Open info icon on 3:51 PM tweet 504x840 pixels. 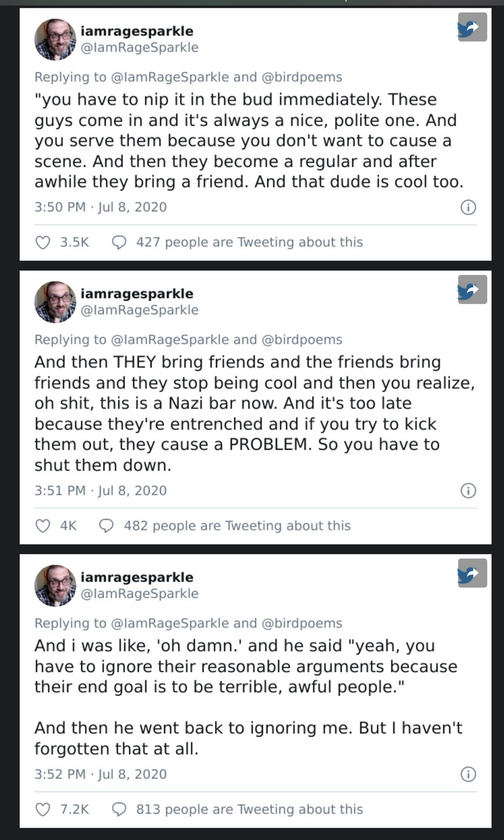(468, 491)
